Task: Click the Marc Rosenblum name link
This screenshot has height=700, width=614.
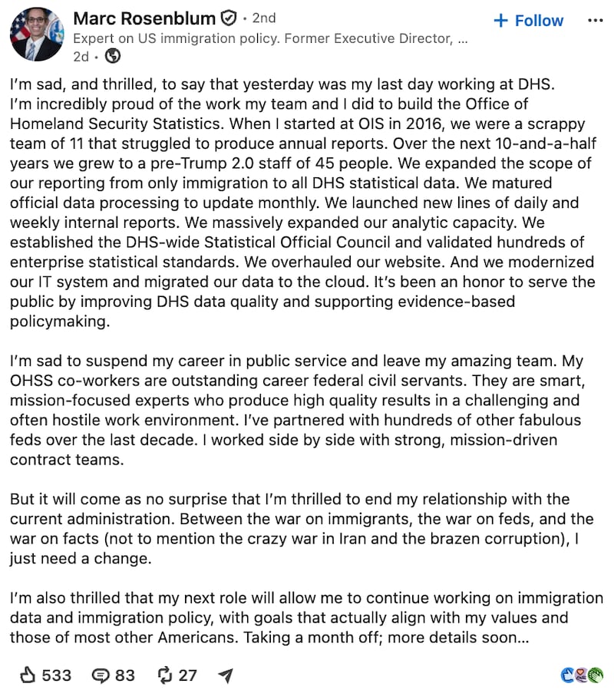Action: click(x=144, y=18)
